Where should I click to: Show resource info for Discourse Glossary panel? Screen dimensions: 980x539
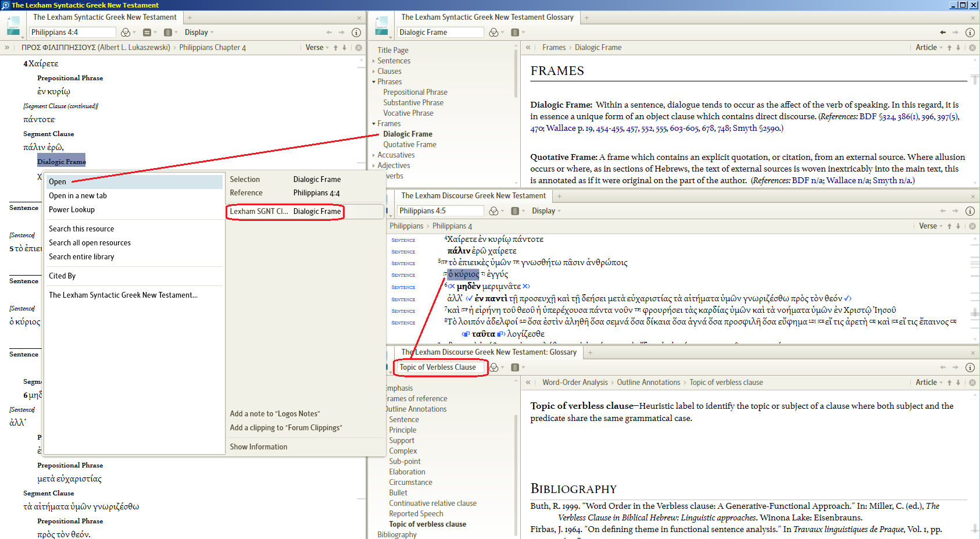point(970,367)
